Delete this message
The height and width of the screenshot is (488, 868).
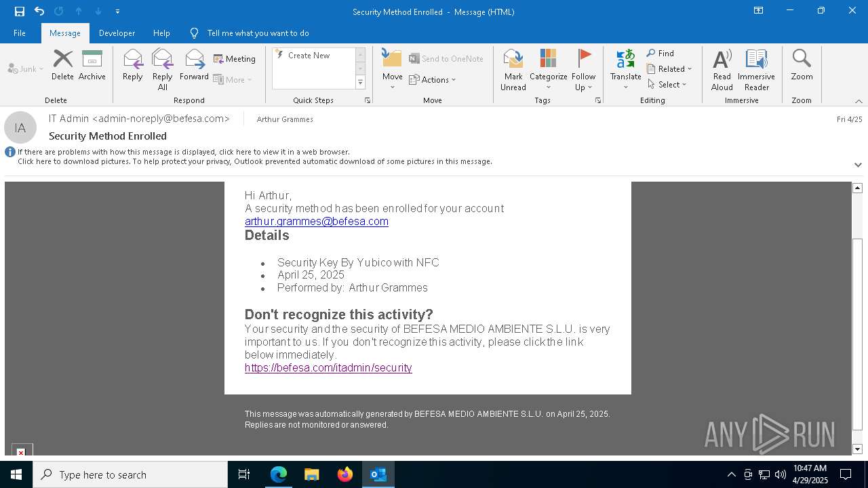[x=62, y=65]
